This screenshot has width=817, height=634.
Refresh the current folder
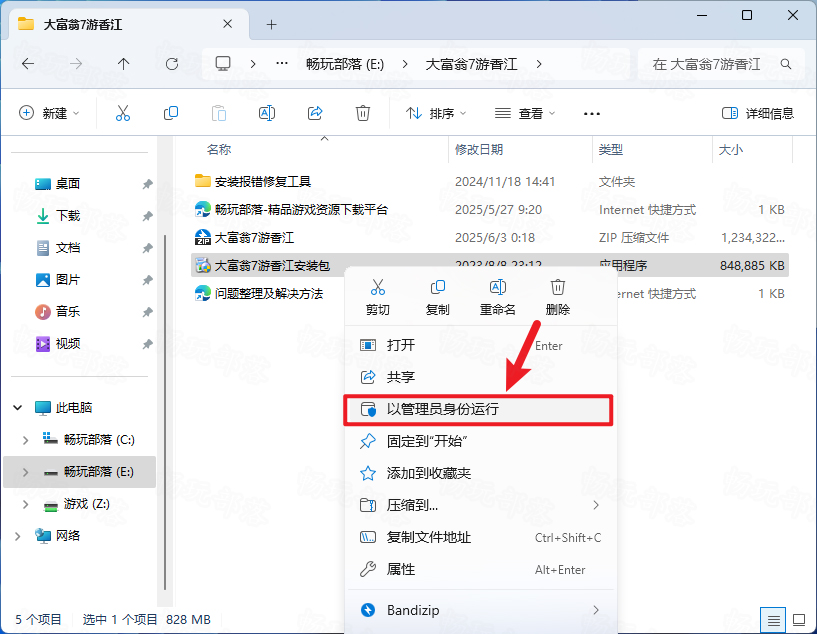(171, 64)
